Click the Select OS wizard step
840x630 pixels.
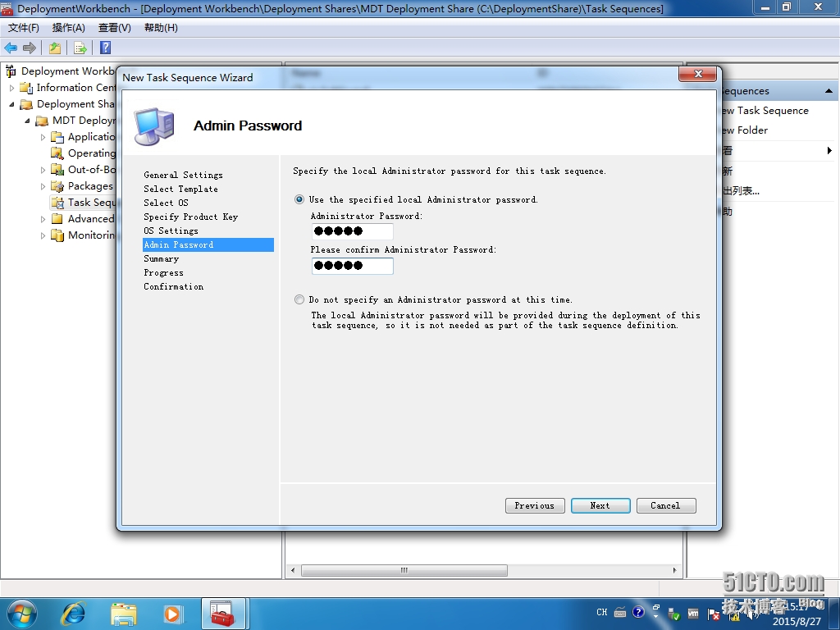166,203
